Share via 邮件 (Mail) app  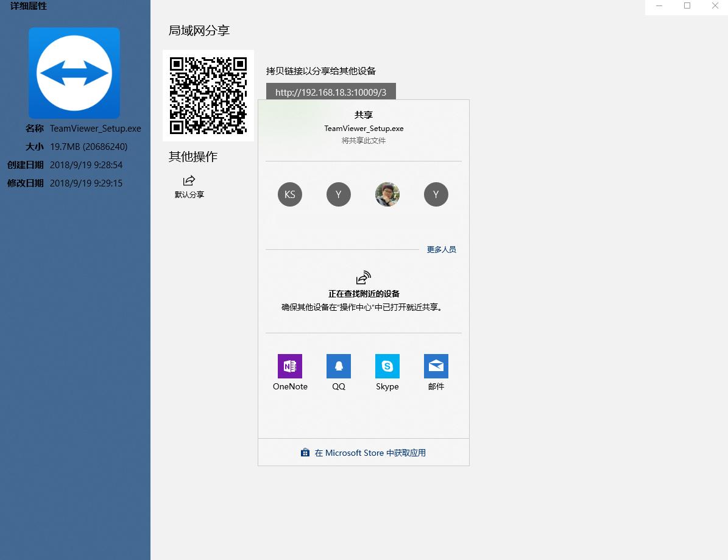pos(436,366)
